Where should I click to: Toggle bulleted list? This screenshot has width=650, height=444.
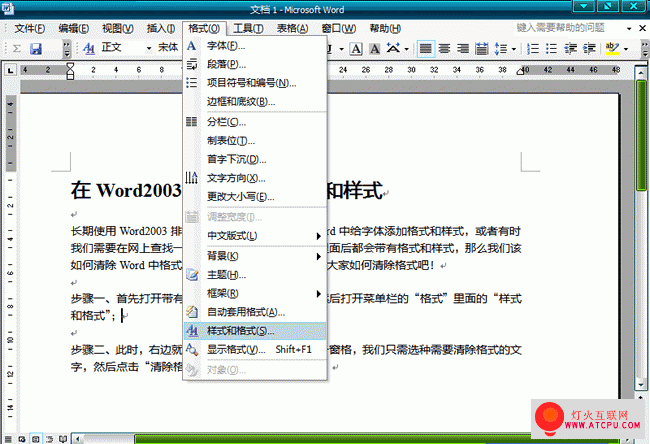coord(551,49)
